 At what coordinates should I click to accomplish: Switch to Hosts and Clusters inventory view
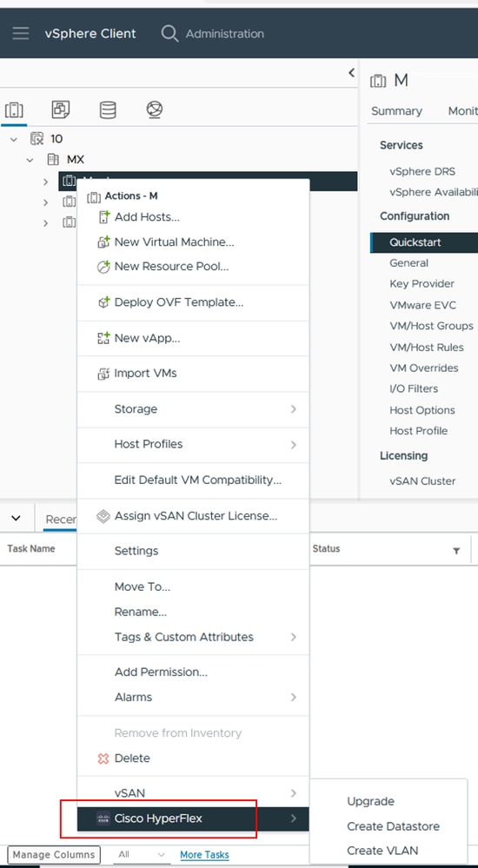tap(14, 109)
